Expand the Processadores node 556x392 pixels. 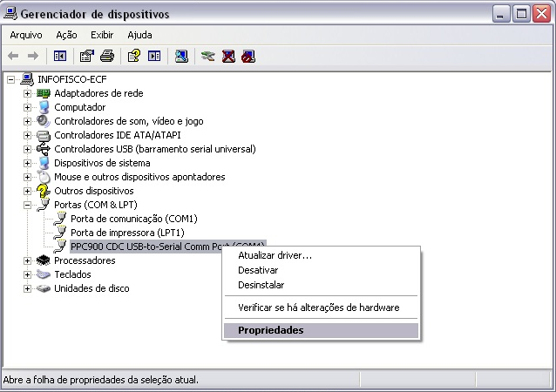(x=27, y=260)
